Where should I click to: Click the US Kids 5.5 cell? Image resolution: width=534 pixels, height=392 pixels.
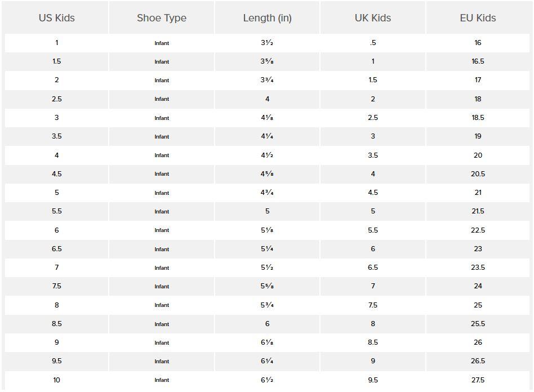point(56,211)
